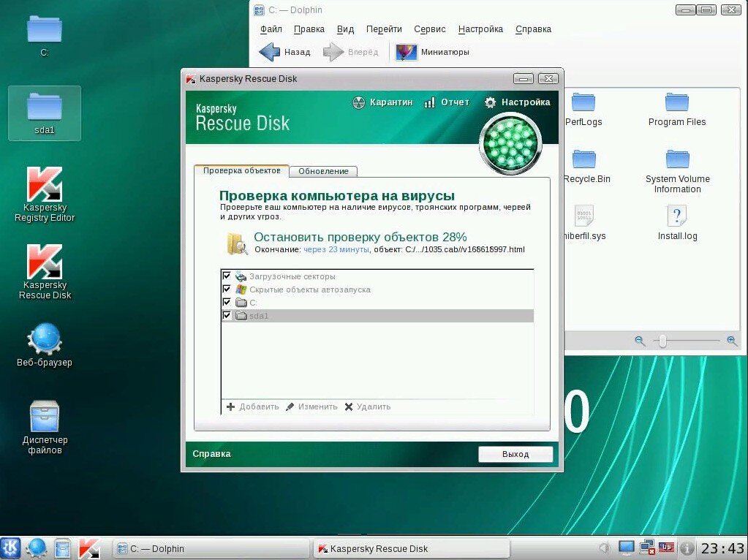Switch to Обновление tab
748x560 pixels.
click(x=323, y=171)
